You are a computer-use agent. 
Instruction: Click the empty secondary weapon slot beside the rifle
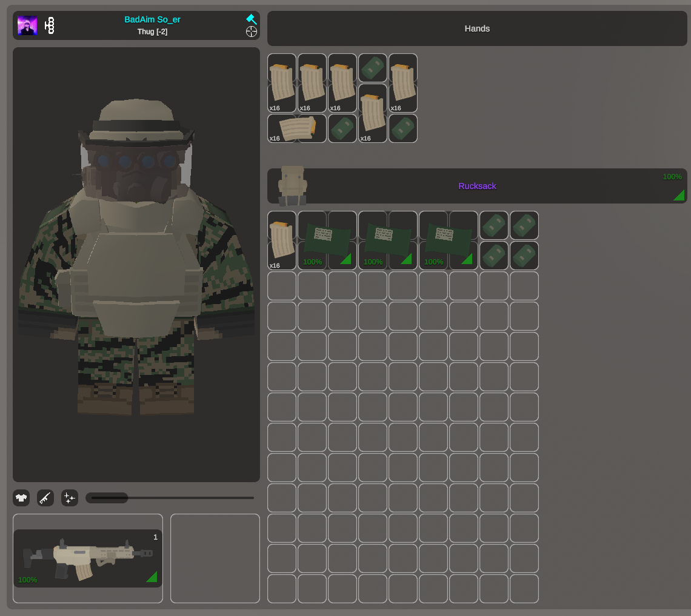click(215, 558)
